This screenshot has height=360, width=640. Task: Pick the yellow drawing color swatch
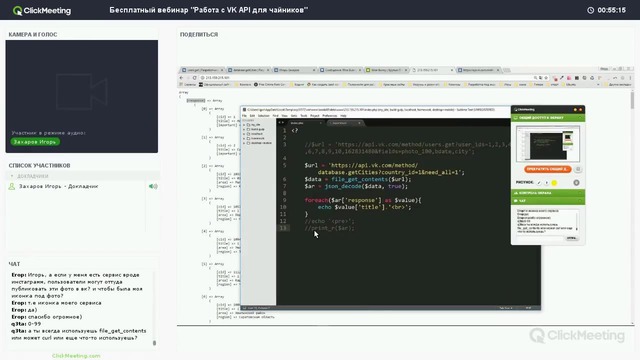(x=554, y=183)
